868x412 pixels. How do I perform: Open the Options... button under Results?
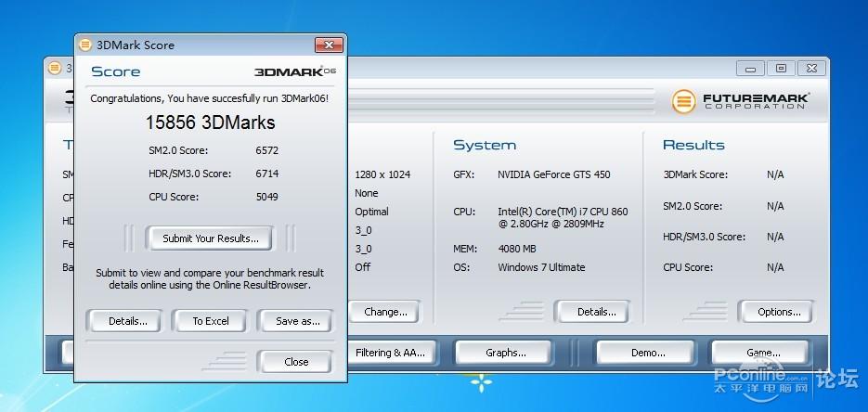(x=778, y=312)
